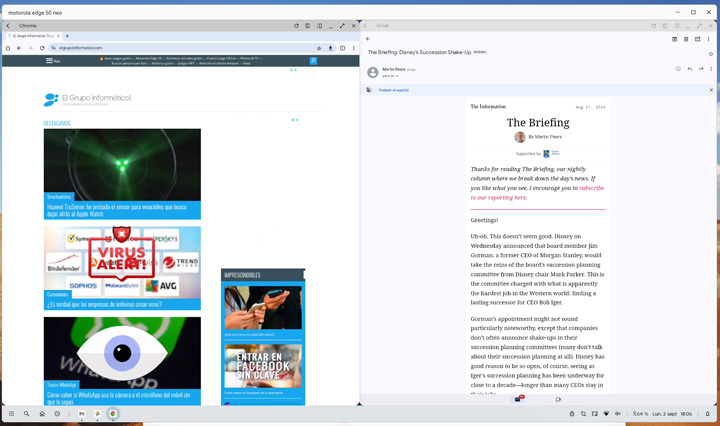Reply to Martin Peers email
The image size is (720, 426).
pyautogui.click(x=690, y=69)
